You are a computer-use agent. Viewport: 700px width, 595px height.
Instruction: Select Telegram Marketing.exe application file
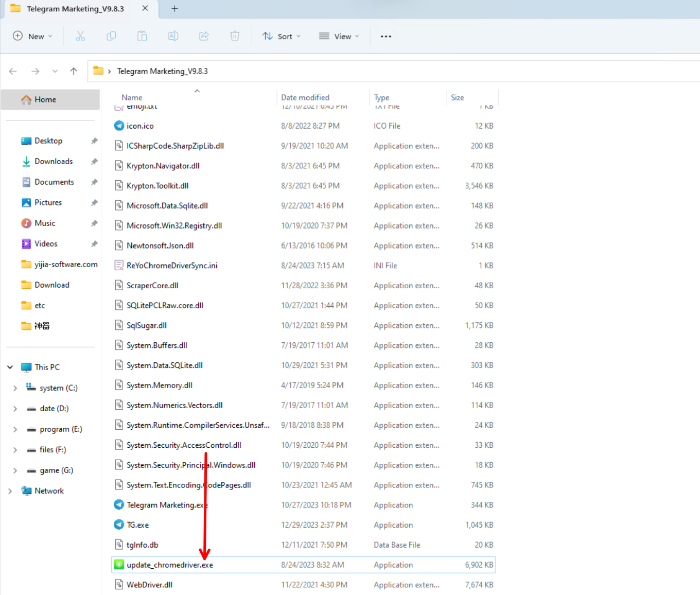click(167, 505)
